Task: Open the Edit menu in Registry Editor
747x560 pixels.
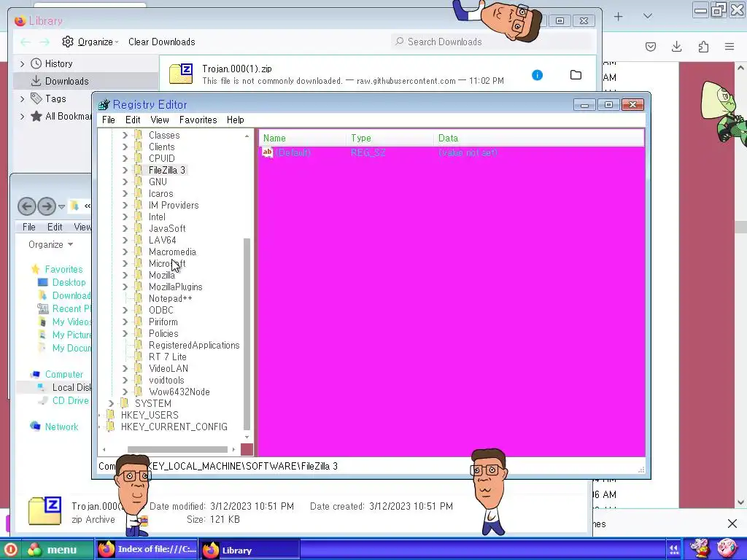Action: click(x=133, y=120)
